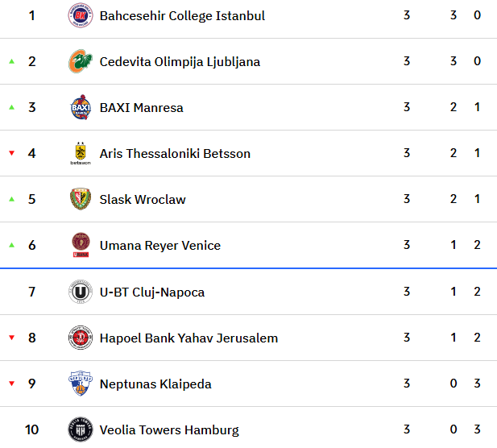Click the Veolia Towers Hamburg logo
The image size is (497, 448).
pos(81,429)
